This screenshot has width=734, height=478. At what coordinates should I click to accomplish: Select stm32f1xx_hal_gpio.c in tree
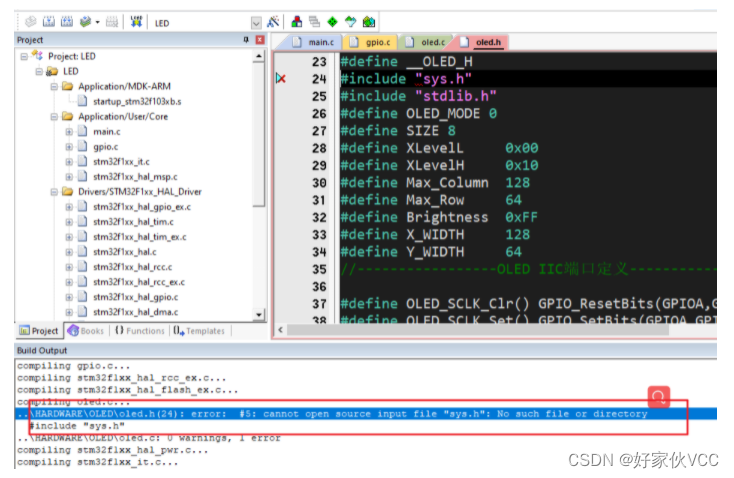tap(135, 297)
